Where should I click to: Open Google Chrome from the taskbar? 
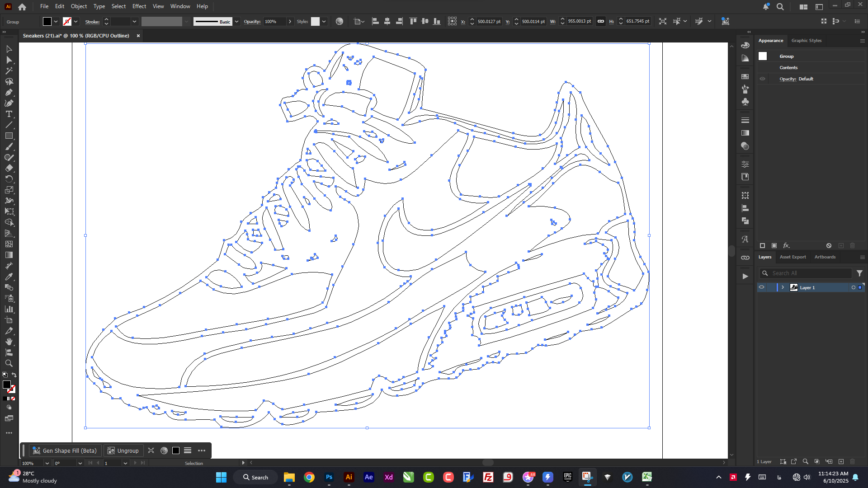(x=309, y=477)
